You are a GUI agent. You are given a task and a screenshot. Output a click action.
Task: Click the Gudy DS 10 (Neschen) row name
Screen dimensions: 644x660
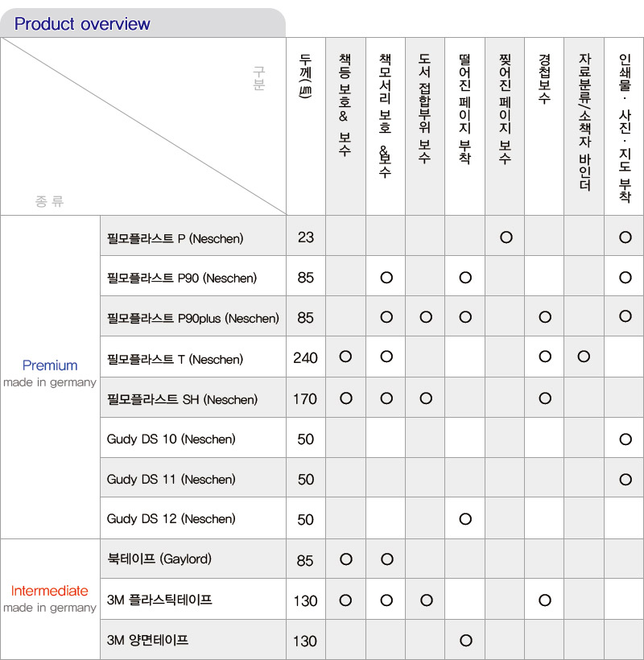click(x=171, y=439)
